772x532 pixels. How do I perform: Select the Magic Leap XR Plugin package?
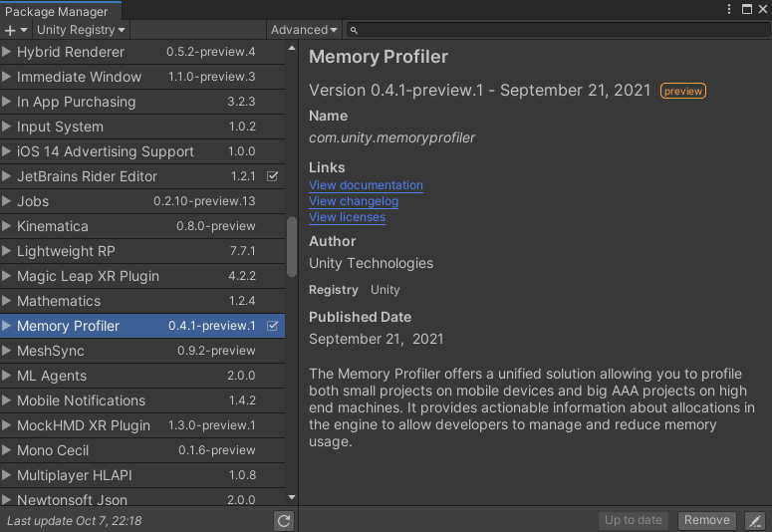point(142,276)
